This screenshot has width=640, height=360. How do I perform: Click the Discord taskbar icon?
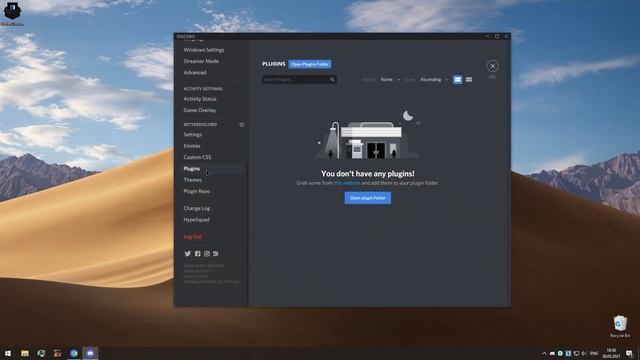click(x=91, y=353)
